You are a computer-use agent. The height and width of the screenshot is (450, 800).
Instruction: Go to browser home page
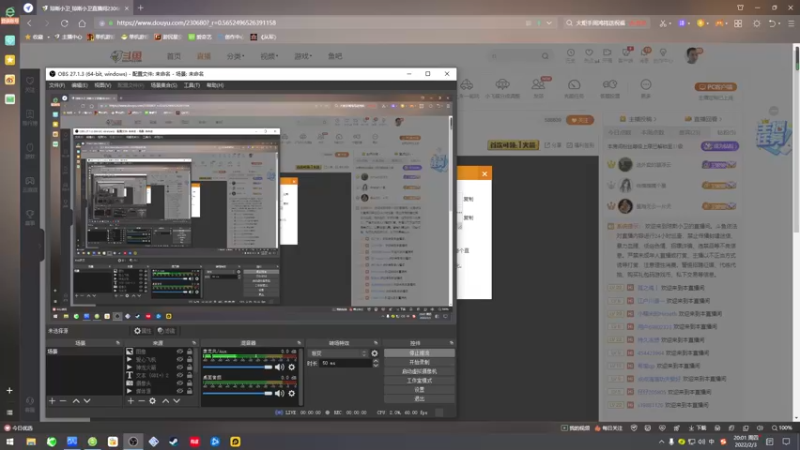click(x=82, y=23)
